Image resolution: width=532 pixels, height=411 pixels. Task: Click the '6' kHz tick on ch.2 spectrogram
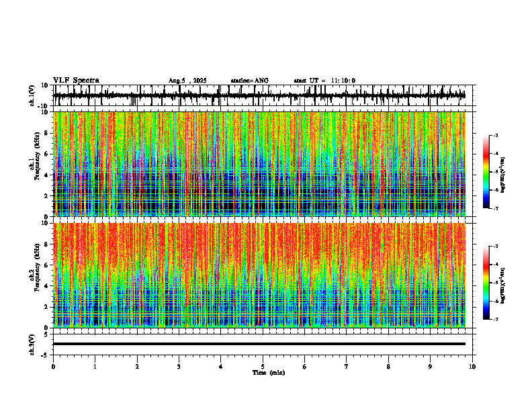coord(46,265)
